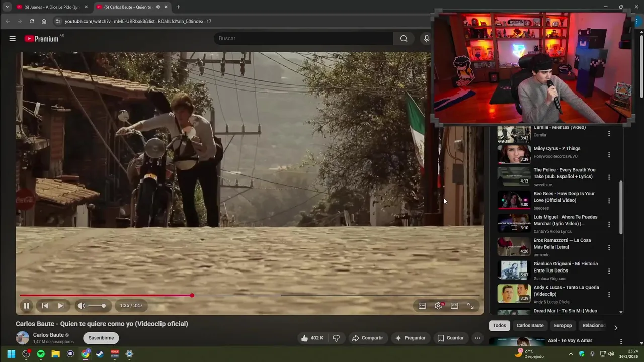Open the browser home page
644x362 pixels.
(44, 21)
